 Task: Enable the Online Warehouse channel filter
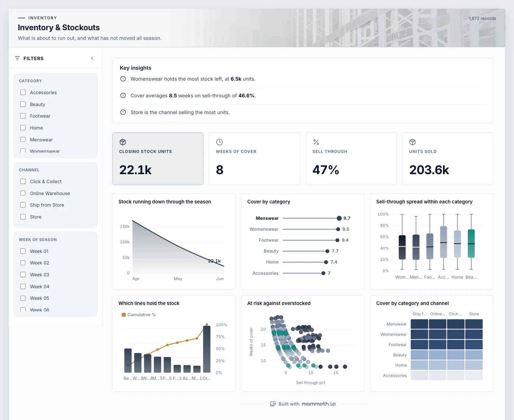23,193
